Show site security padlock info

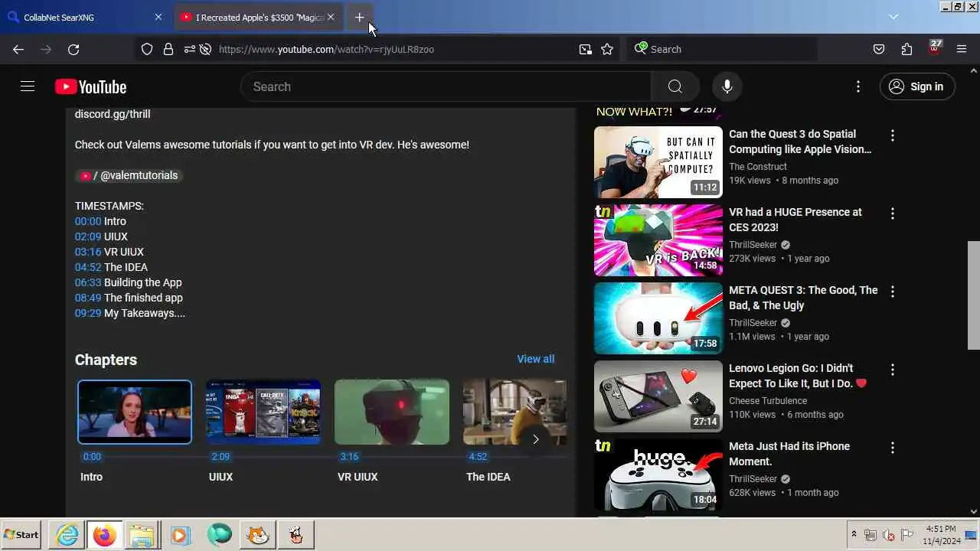(x=168, y=49)
